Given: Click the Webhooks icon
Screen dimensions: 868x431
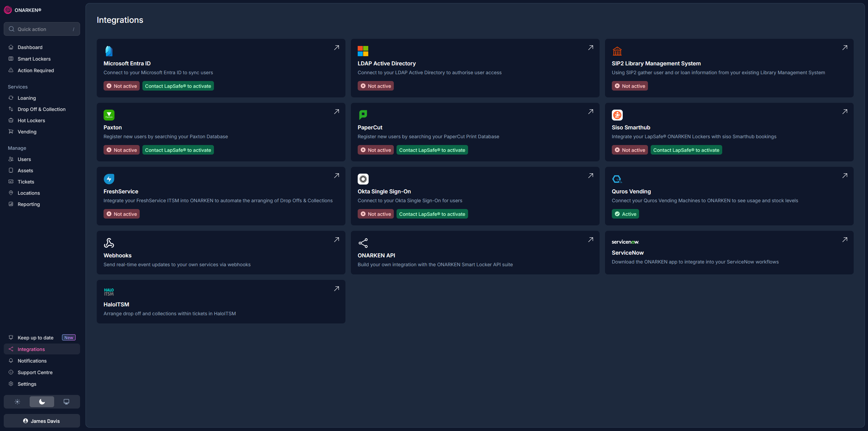Looking at the screenshot, I should pyautogui.click(x=109, y=243).
